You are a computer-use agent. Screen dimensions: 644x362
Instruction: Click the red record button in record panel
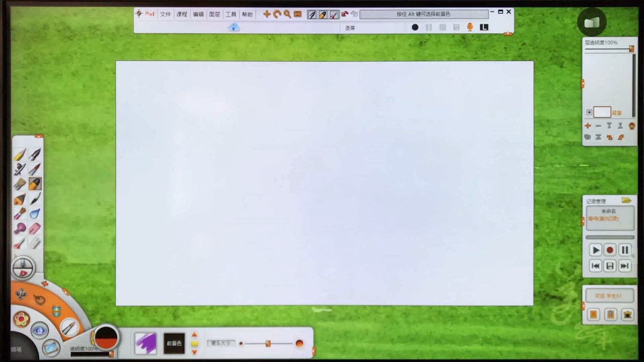(610, 250)
